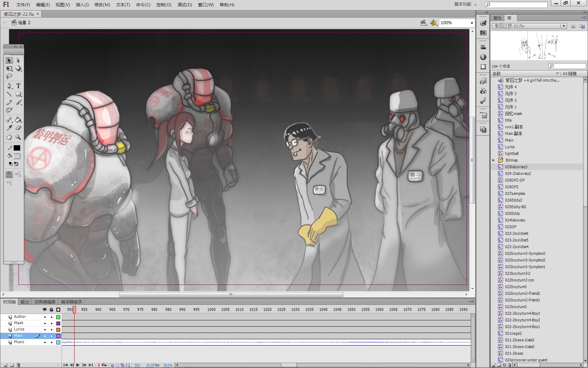This screenshot has width=588, height=368.
Task: Open the 控制(O) menu
Action: [164, 5]
